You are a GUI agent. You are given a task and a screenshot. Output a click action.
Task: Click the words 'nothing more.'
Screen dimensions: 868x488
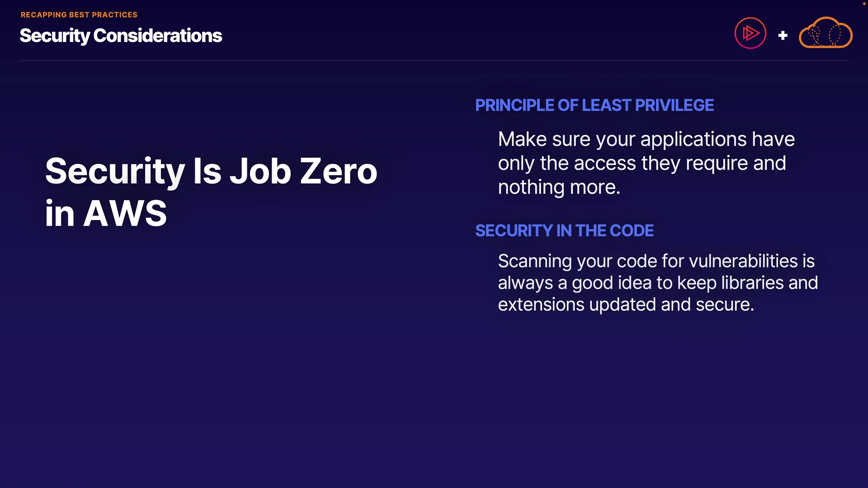coord(559,187)
